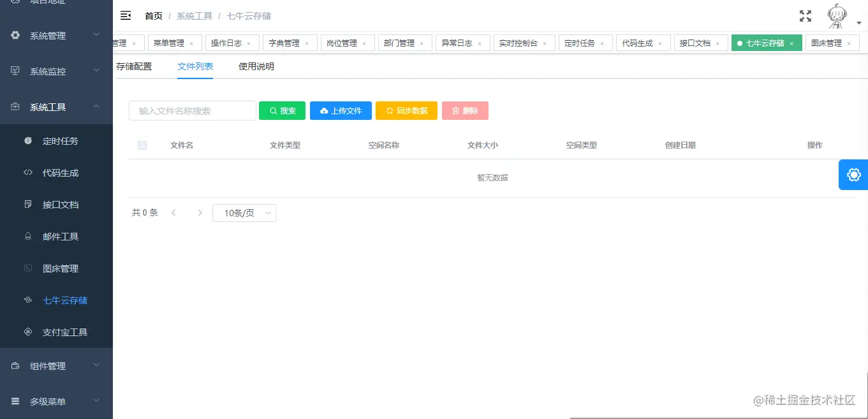Click the file name search input field

[191, 110]
